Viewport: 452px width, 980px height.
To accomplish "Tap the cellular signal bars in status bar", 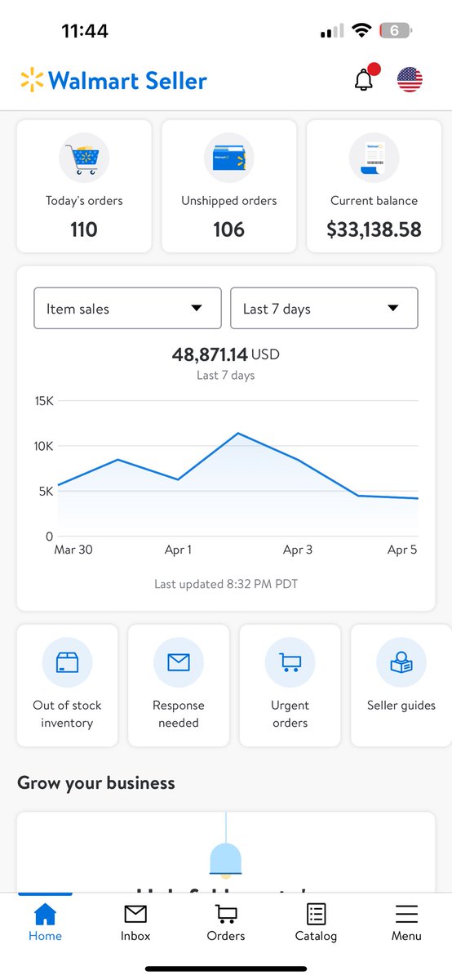I will click(332, 32).
